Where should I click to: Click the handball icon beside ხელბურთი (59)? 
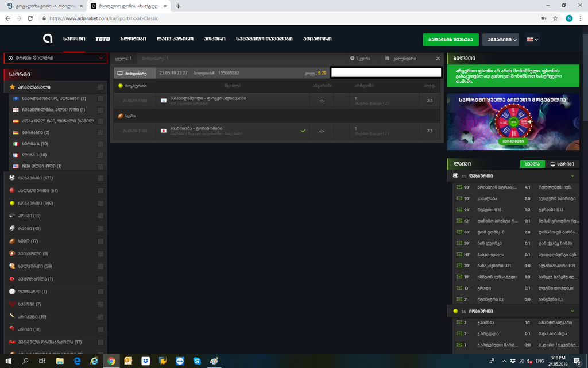click(12, 266)
